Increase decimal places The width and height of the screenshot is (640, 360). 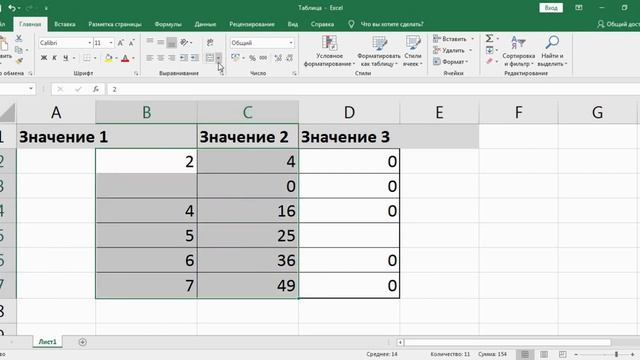pos(278,58)
